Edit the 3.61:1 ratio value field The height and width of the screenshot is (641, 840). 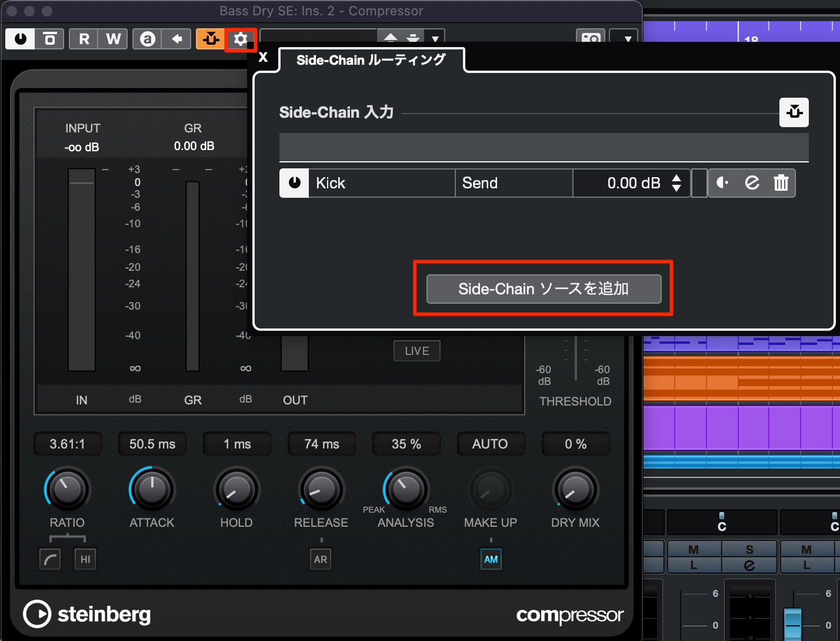pos(67,444)
